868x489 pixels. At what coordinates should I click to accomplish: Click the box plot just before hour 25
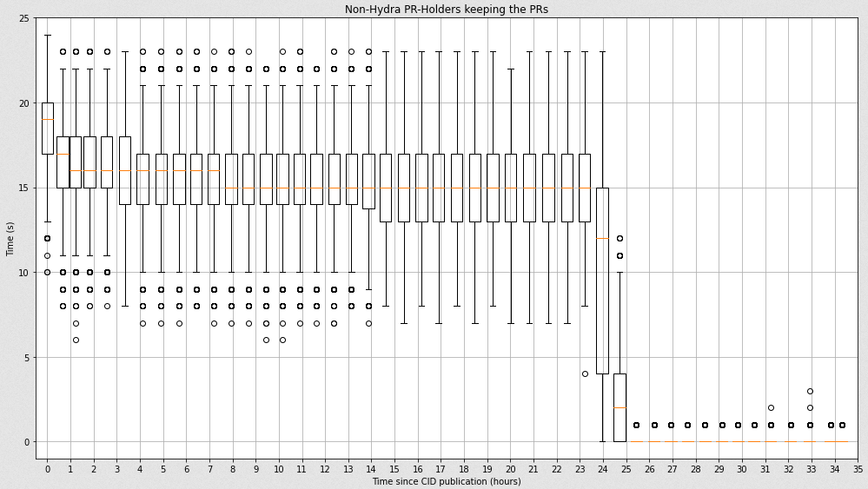point(620,407)
